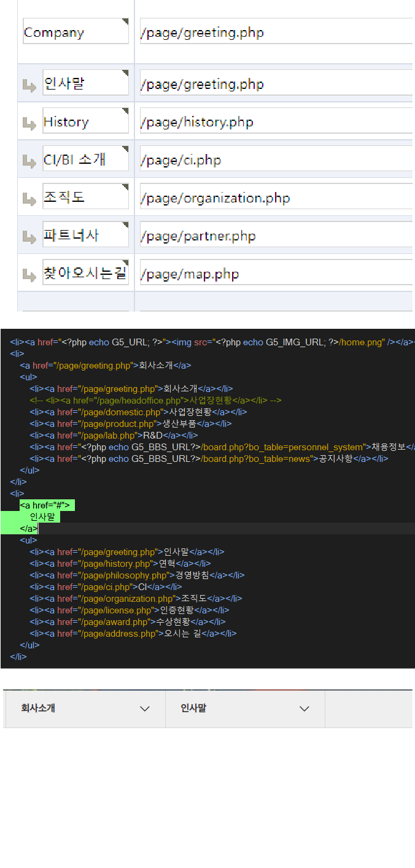The image size is (415, 868).
Task: Click the CI/BI 소개 menu name field
Action: [86, 158]
